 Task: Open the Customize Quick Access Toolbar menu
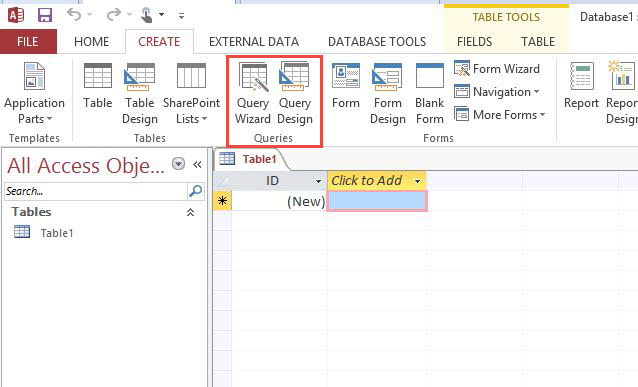[181, 16]
